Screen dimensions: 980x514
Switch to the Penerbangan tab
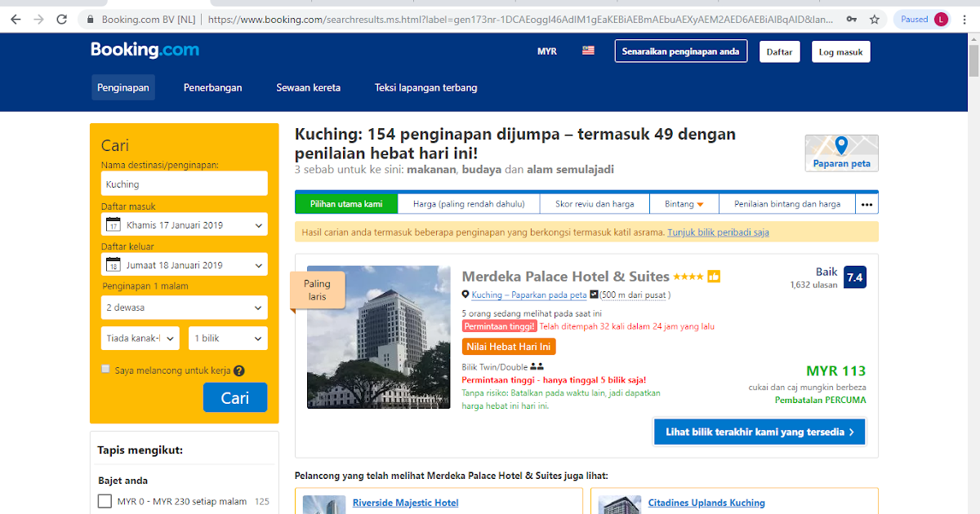pos(212,86)
